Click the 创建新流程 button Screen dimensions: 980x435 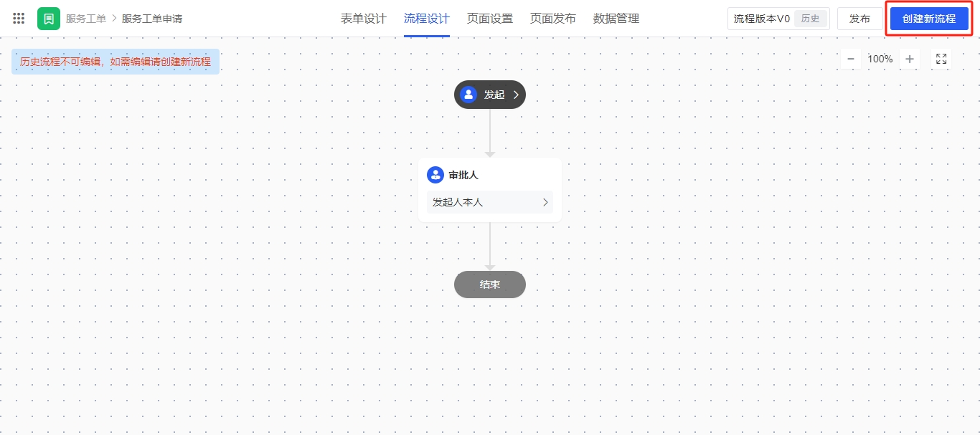pyautogui.click(x=929, y=19)
